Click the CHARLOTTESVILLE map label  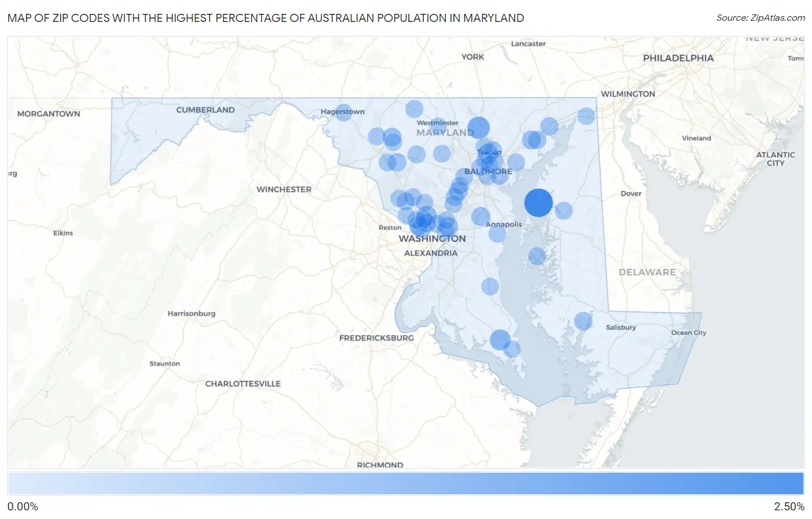tap(243, 383)
